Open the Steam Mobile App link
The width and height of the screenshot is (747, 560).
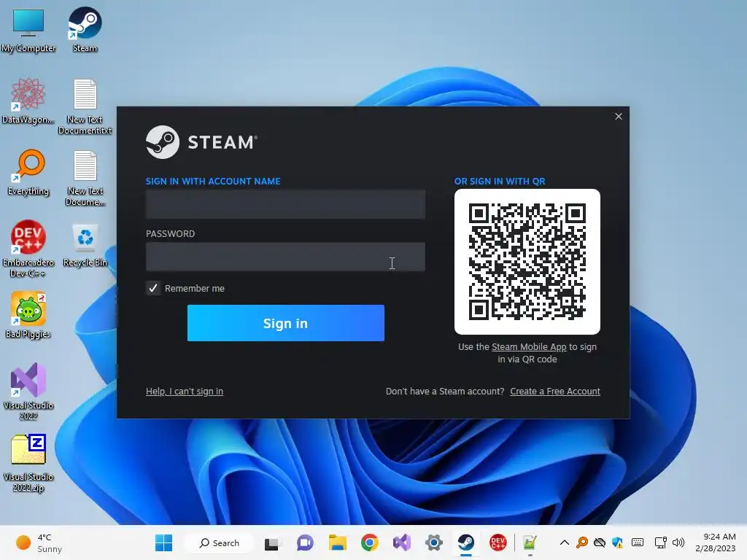(x=529, y=346)
